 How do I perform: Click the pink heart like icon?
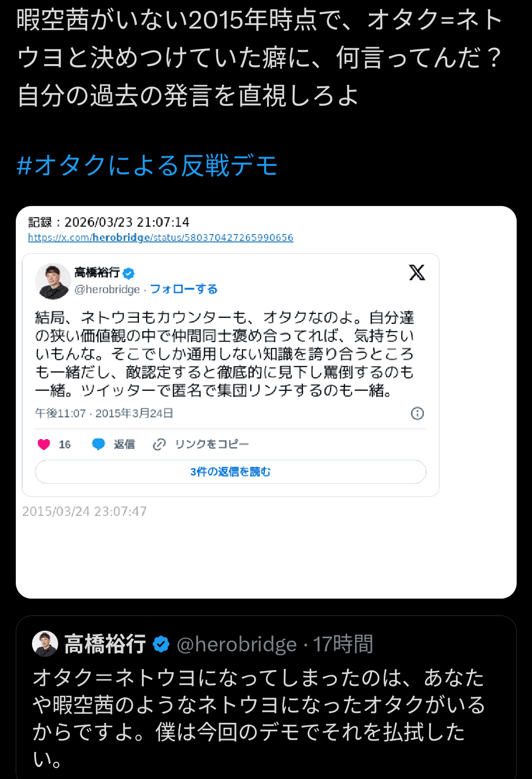(44, 444)
